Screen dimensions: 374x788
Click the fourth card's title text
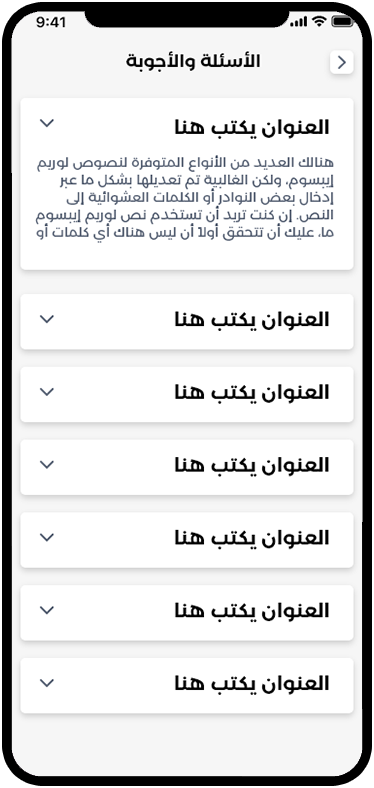pos(252,465)
